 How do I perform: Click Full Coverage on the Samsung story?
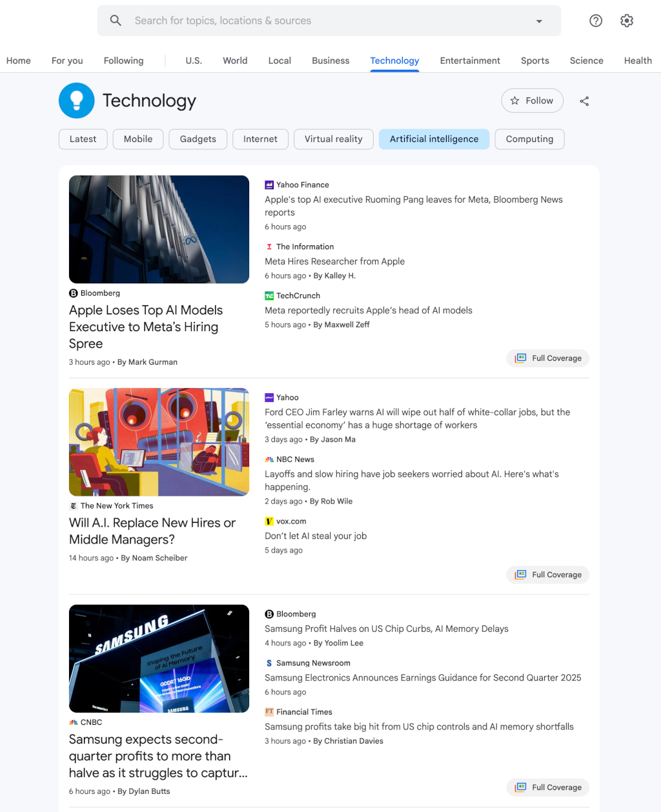547,787
